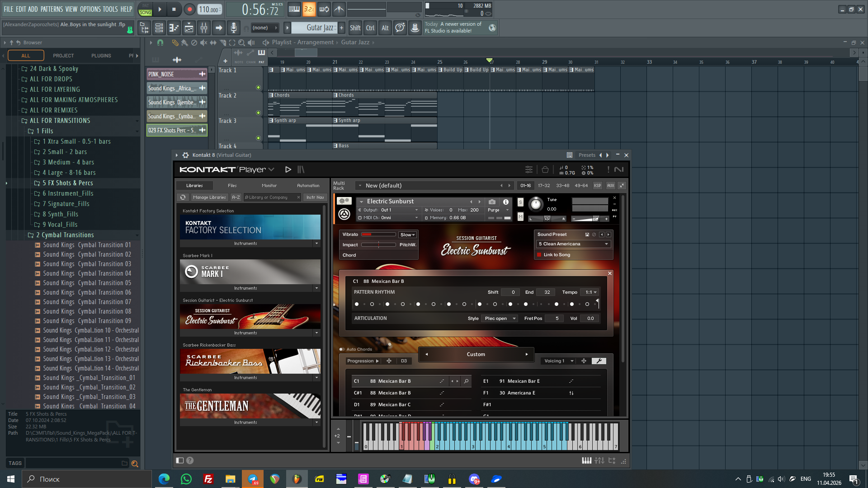
Task: Open the Vibrato Slow speed dropdown
Action: pyautogui.click(x=407, y=235)
